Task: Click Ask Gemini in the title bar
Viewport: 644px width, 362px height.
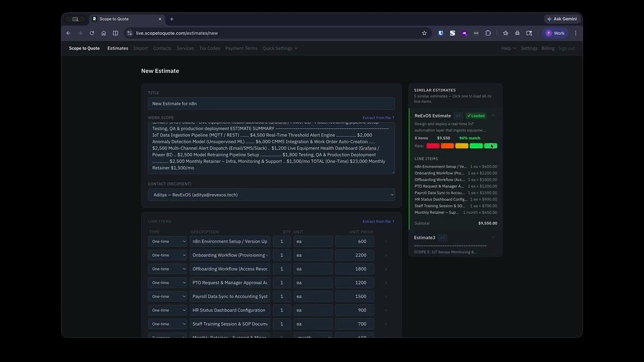Action: click(x=561, y=19)
